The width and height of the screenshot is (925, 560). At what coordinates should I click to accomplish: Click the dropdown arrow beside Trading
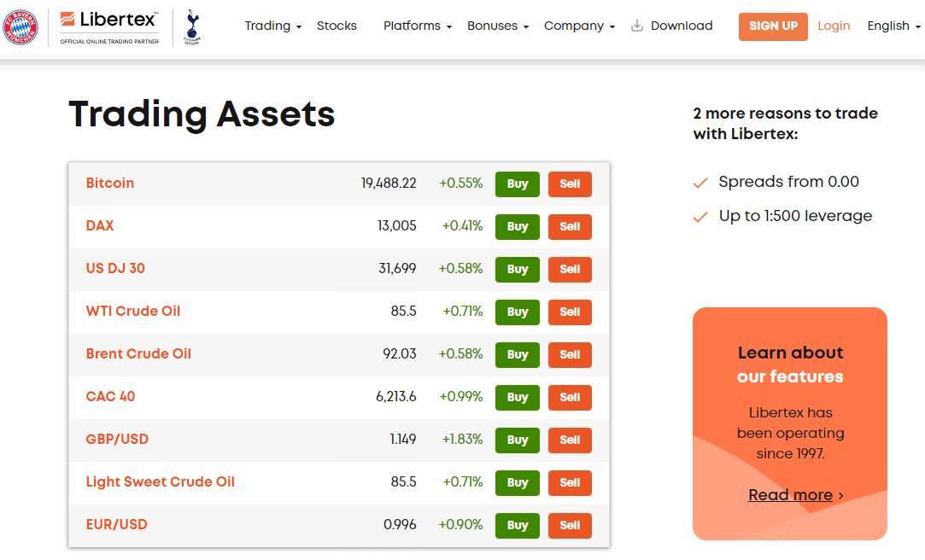(298, 28)
